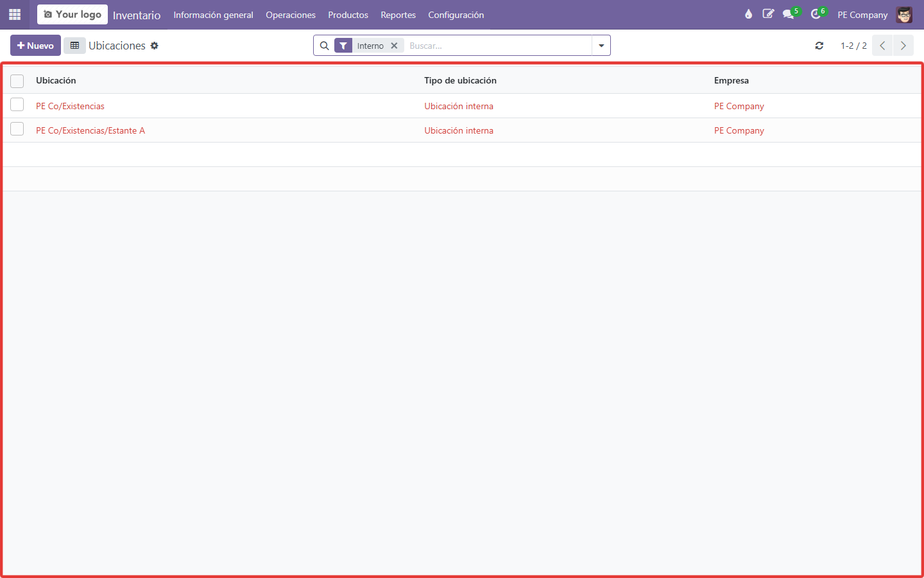Remove the Interno filter with X
The height and width of the screenshot is (578, 924).
coord(394,46)
